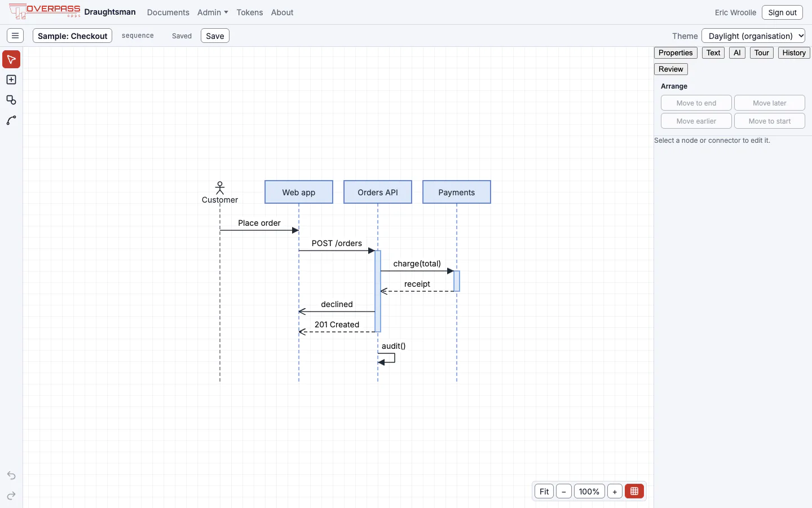Select the add node tool

[x=11, y=80]
